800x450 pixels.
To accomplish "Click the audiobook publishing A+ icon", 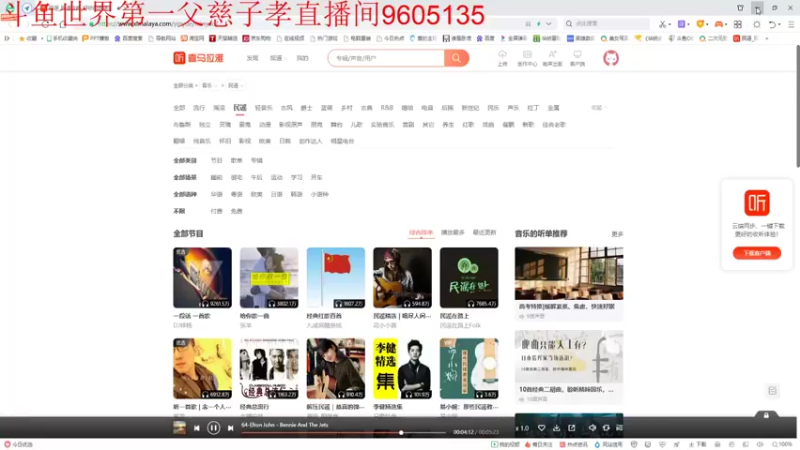I will pos(552,55).
